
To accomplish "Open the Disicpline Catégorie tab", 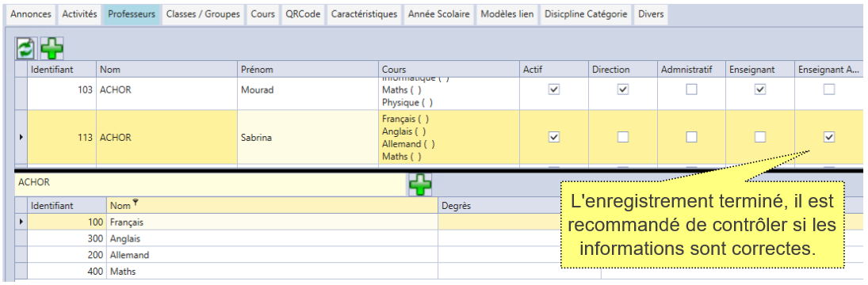I will point(586,14).
